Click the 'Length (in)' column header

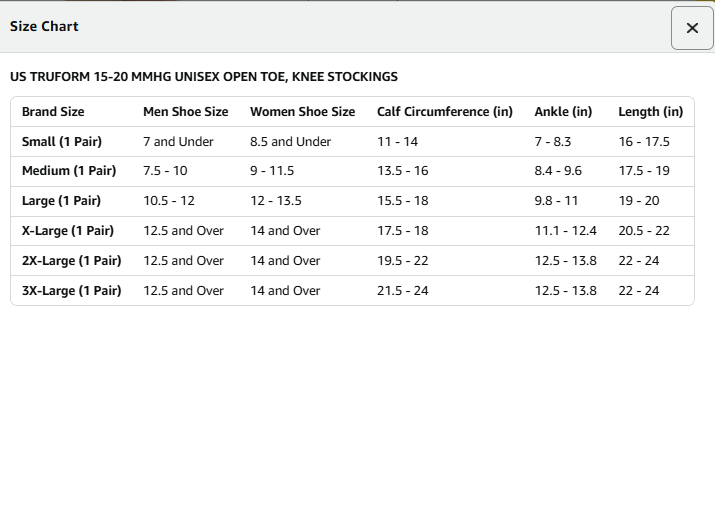pyautogui.click(x=651, y=112)
